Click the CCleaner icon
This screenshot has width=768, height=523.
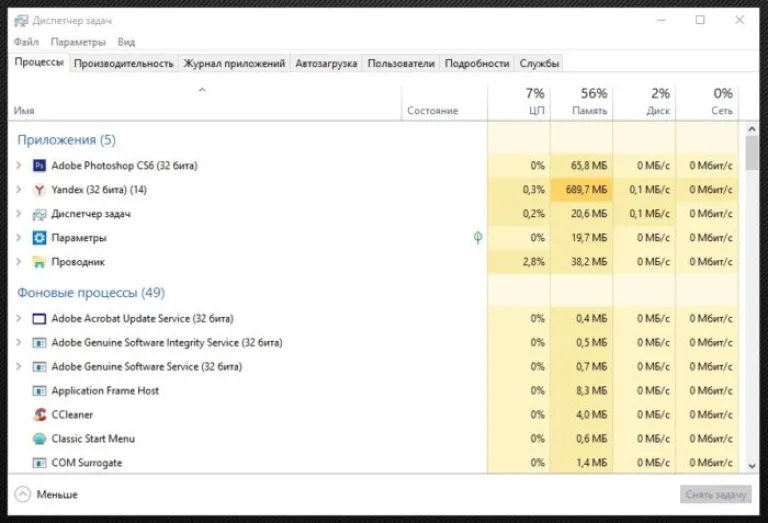39,415
